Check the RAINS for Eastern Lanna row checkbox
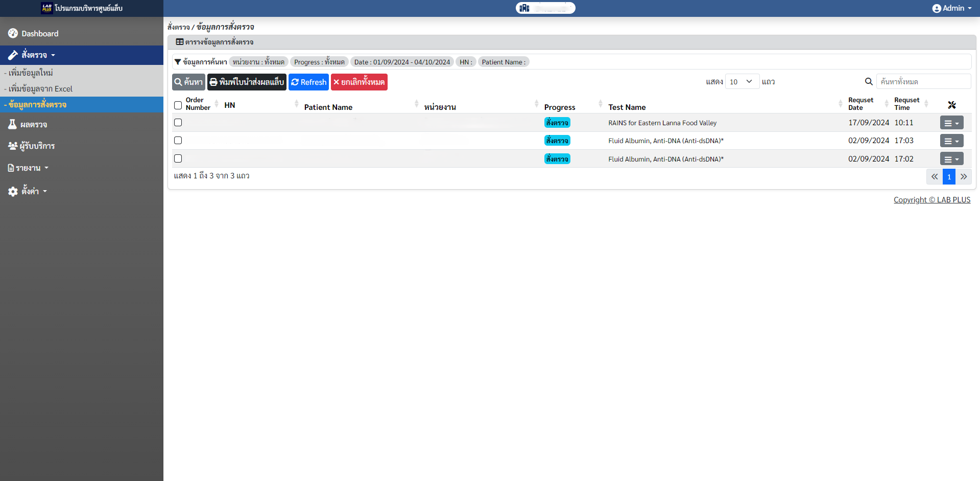 pyautogui.click(x=178, y=123)
